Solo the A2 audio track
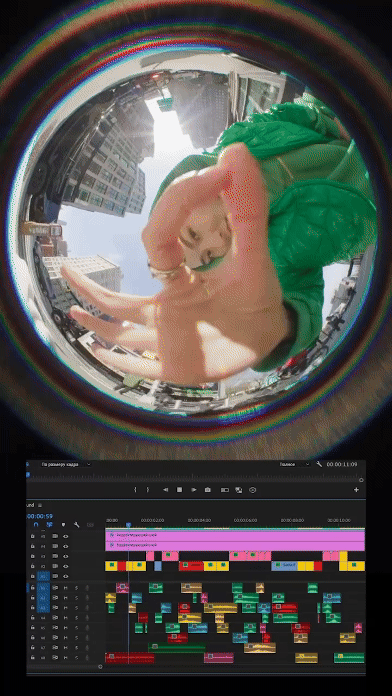 [x=76, y=598]
